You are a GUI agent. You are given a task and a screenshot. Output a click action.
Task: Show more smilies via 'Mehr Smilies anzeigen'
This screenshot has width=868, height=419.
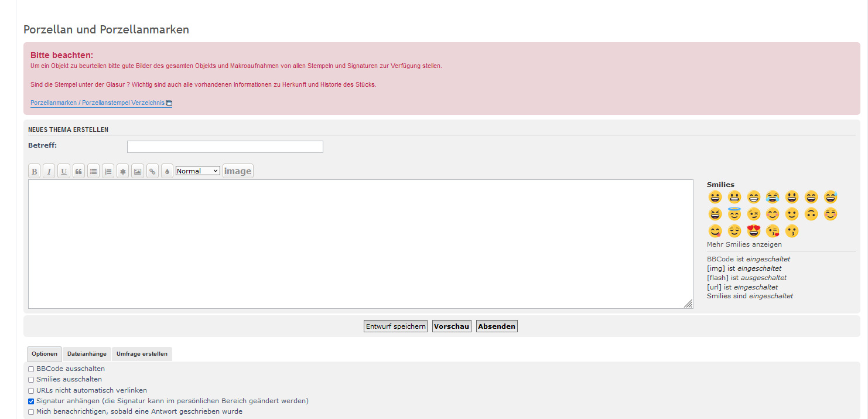coord(744,244)
